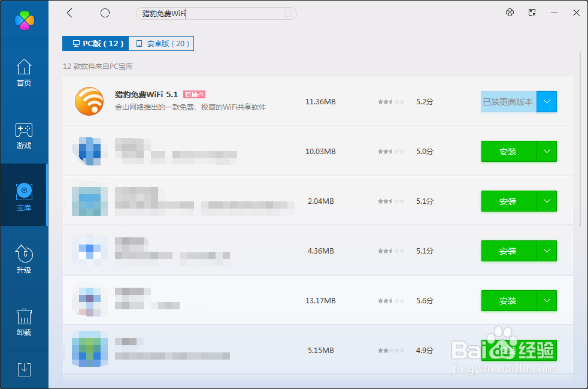Click the 已装更高版本 button
Screen dimensions: 588x389
[509, 101]
